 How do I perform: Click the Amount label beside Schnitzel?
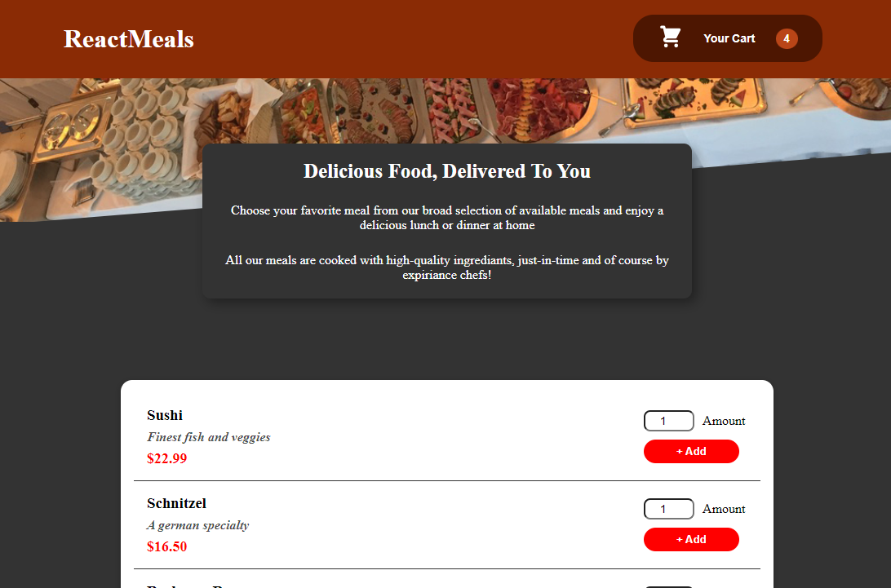click(724, 509)
